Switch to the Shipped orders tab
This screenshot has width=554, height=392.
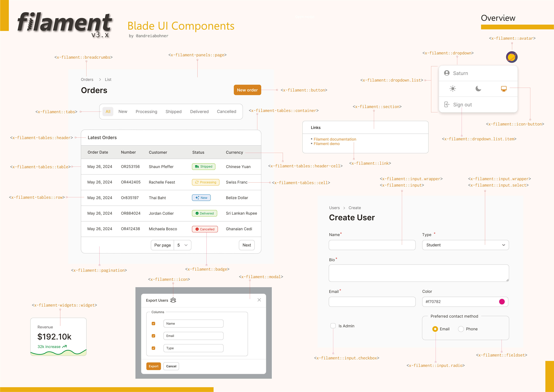pos(174,111)
